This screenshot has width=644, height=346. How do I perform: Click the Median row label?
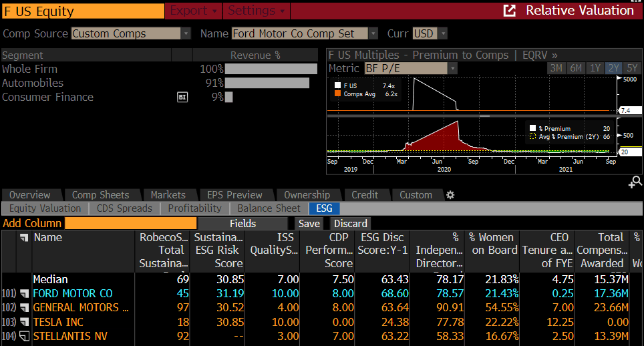51,279
